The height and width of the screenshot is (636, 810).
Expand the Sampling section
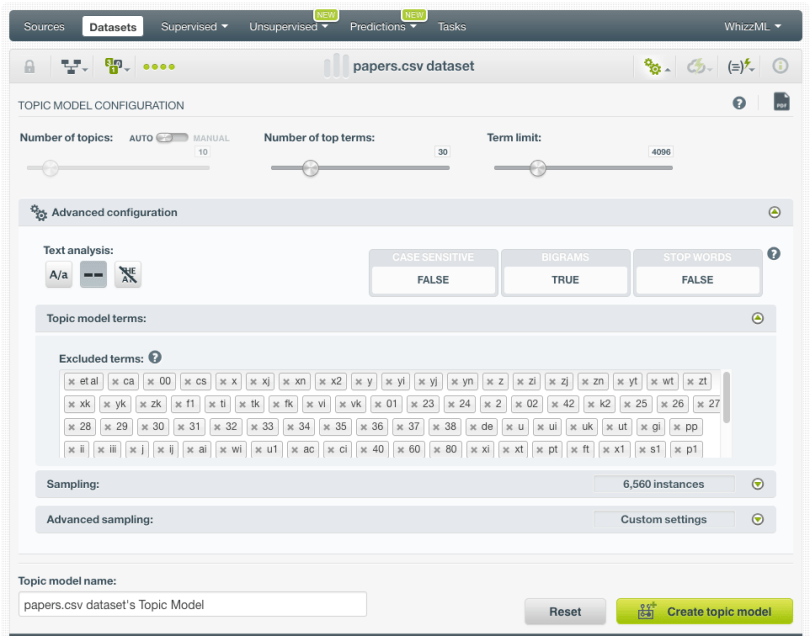click(x=757, y=484)
